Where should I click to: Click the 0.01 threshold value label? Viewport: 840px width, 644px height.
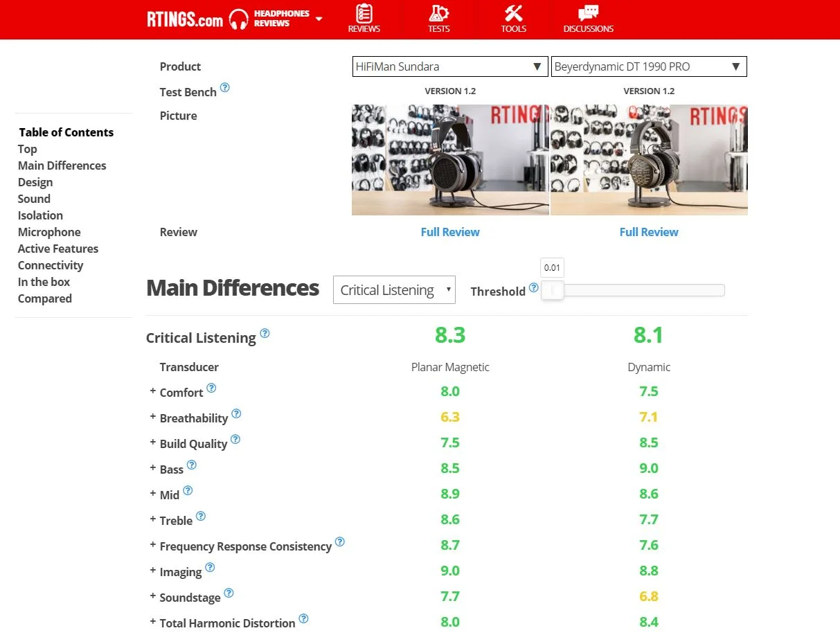click(x=552, y=267)
